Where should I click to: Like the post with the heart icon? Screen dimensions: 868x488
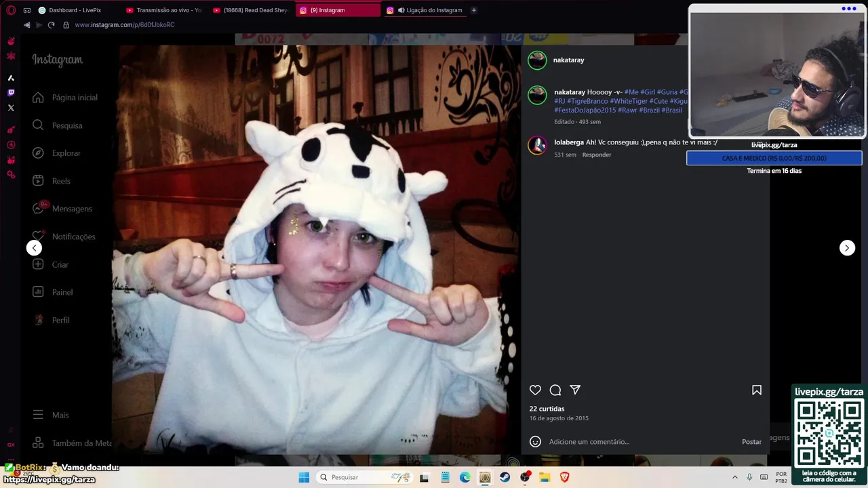pos(535,390)
